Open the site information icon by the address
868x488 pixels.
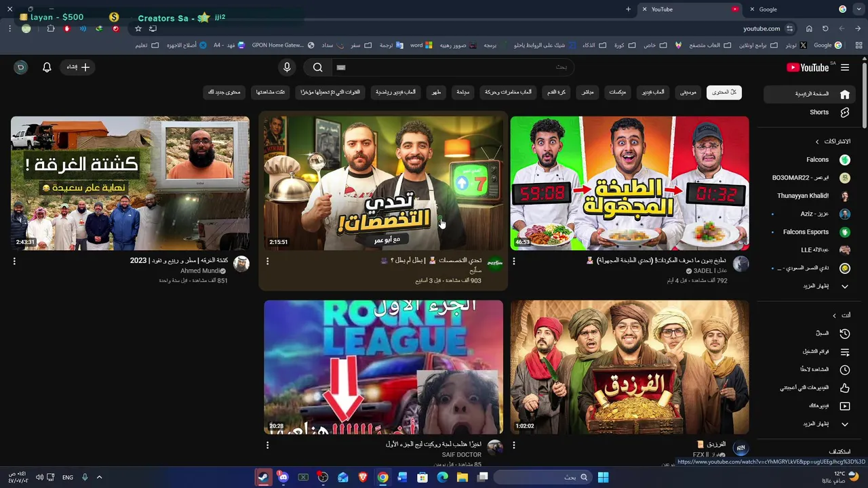click(x=789, y=28)
